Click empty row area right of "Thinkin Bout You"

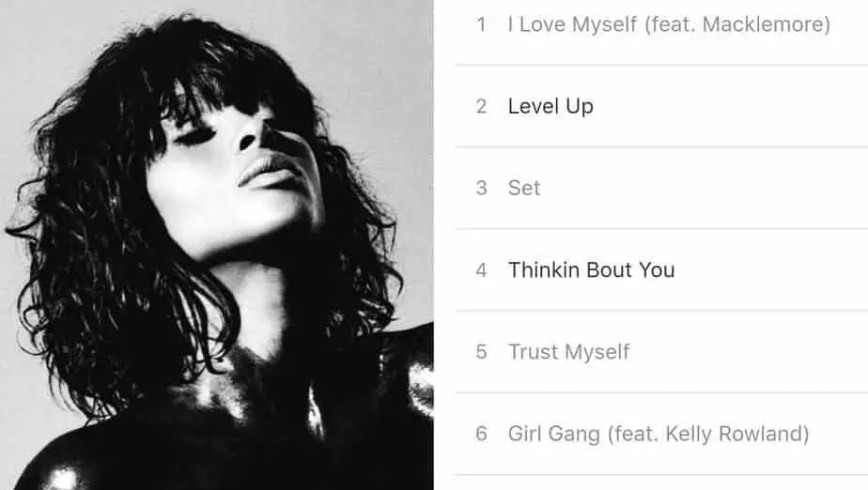(771, 270)
